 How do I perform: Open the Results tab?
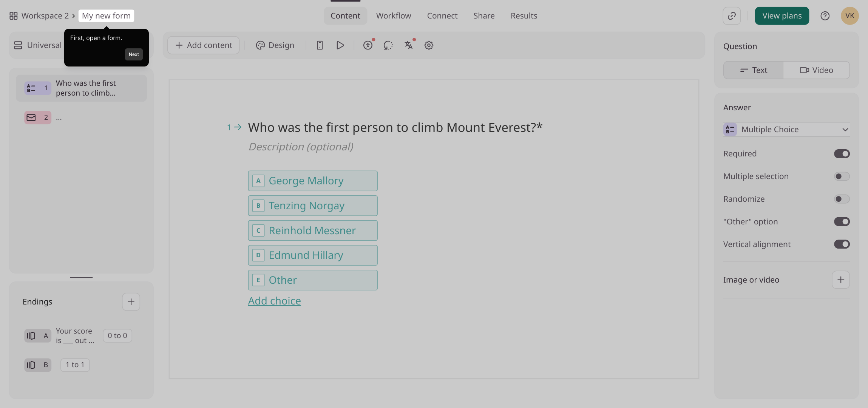click(x=524, y=16)
